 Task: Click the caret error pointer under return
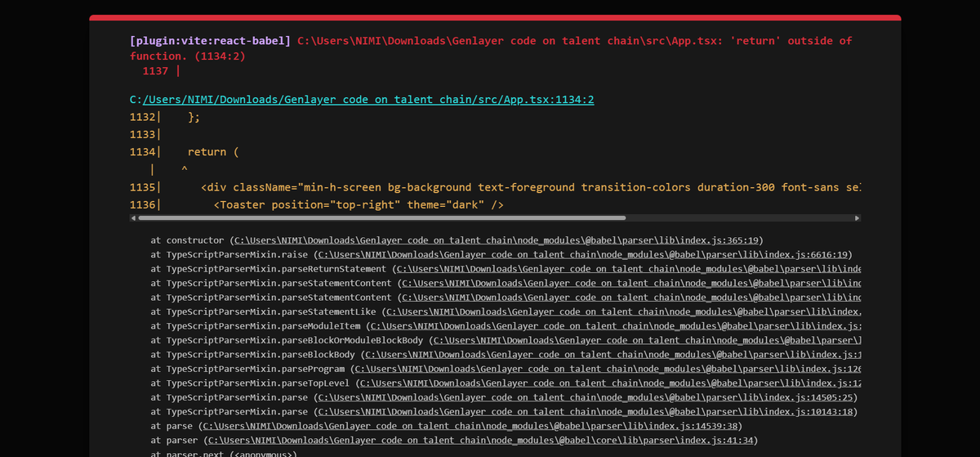[x=184, y=169]
